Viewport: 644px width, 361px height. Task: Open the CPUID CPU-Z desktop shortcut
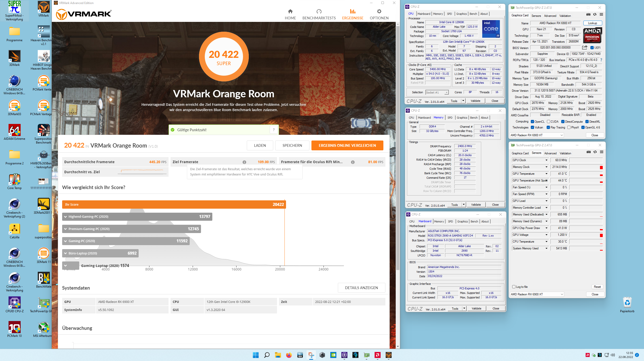[14, 304]
